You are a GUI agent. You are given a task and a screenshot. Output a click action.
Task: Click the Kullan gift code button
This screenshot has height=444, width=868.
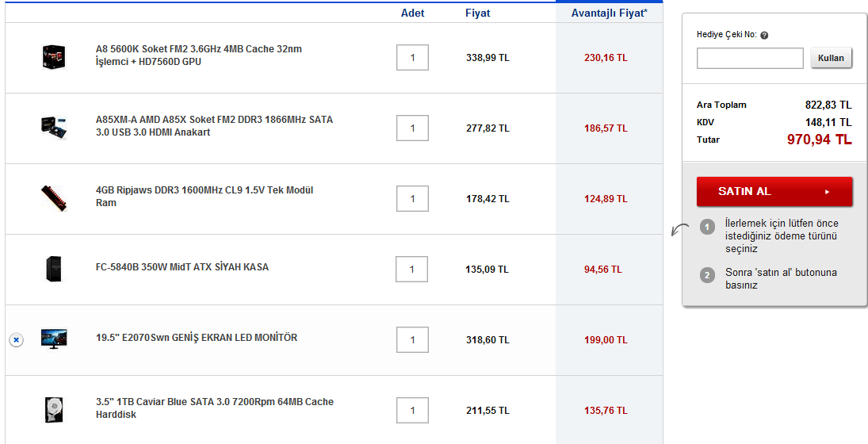pyautogui.click(x=831, y=58)
